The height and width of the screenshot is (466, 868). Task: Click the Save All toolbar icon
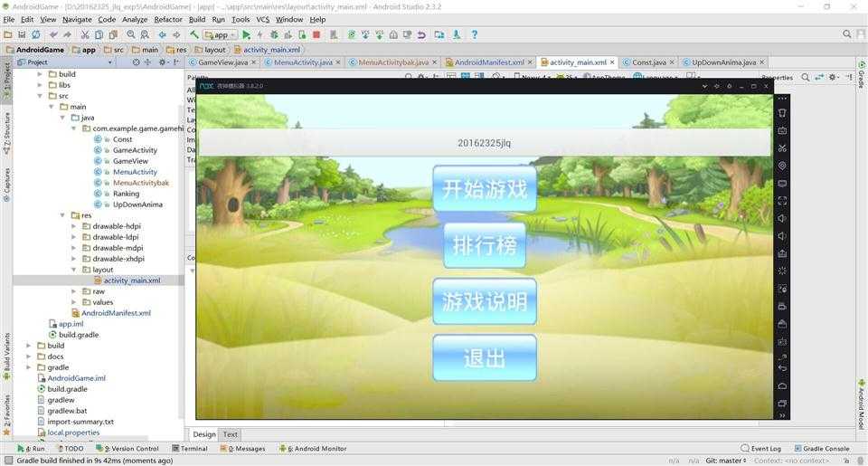click(x=22, y=34)
